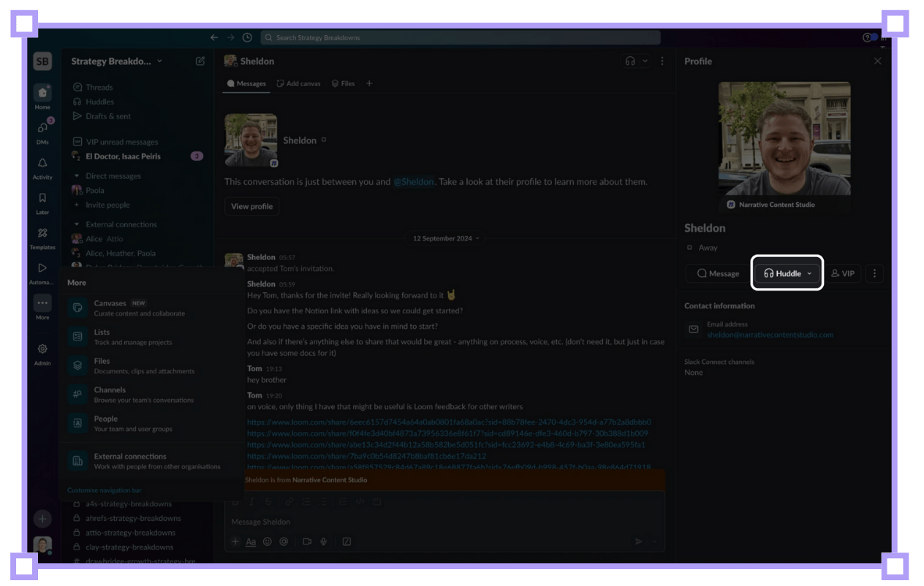Select External connections in the More menu

click(151, 461)
